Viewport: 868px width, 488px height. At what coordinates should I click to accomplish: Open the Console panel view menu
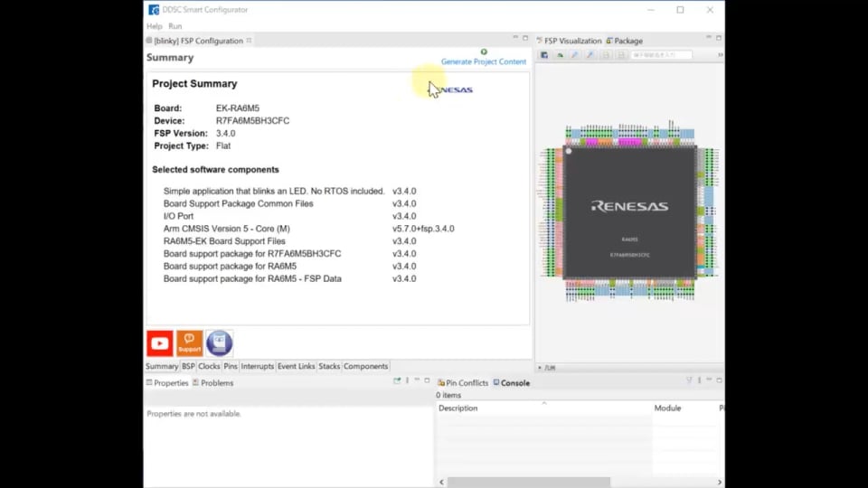click(699, 380)
